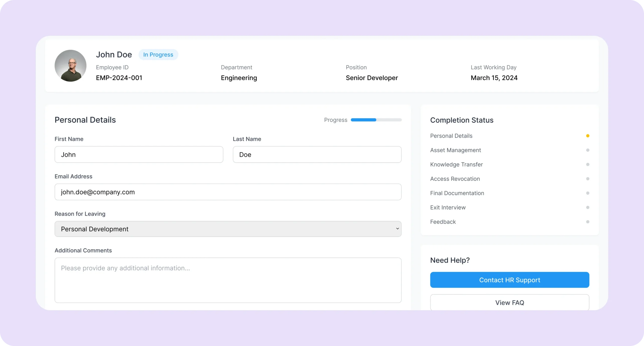The image size is (644, 346).
Task: Click the Additional Comments text area
Action: [228, 280]
